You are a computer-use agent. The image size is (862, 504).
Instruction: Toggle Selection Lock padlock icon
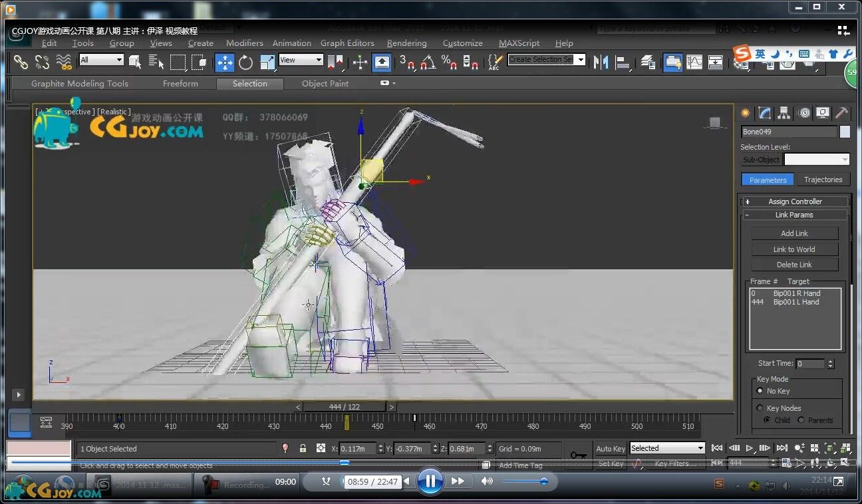click(x=303, y=449)
